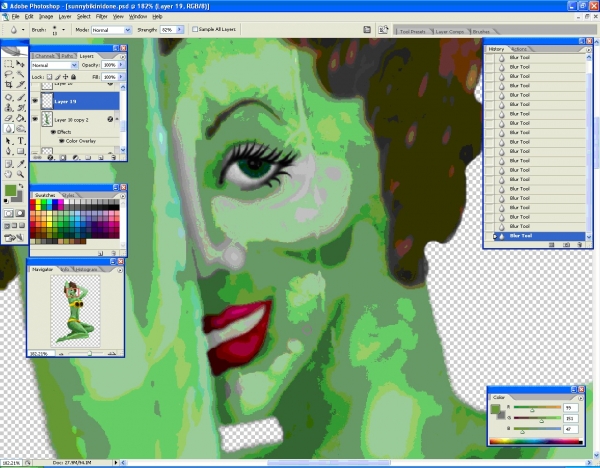
Task: Open the Brush preset picker arrow
Action: (x=64, y=29)
